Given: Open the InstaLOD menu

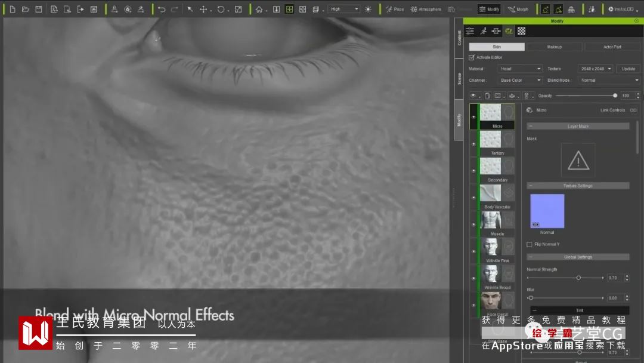Looking at the screenshot, I should coord(623,9).
